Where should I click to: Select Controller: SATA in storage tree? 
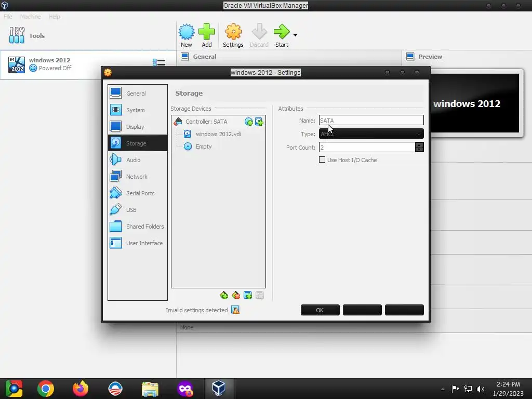click(x=206, y=122)
